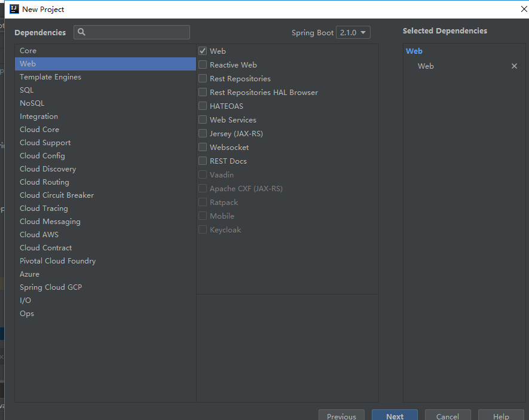Choose Cloud Circuit Breaker category
529x420 pixels.
(x=105, y=195)
